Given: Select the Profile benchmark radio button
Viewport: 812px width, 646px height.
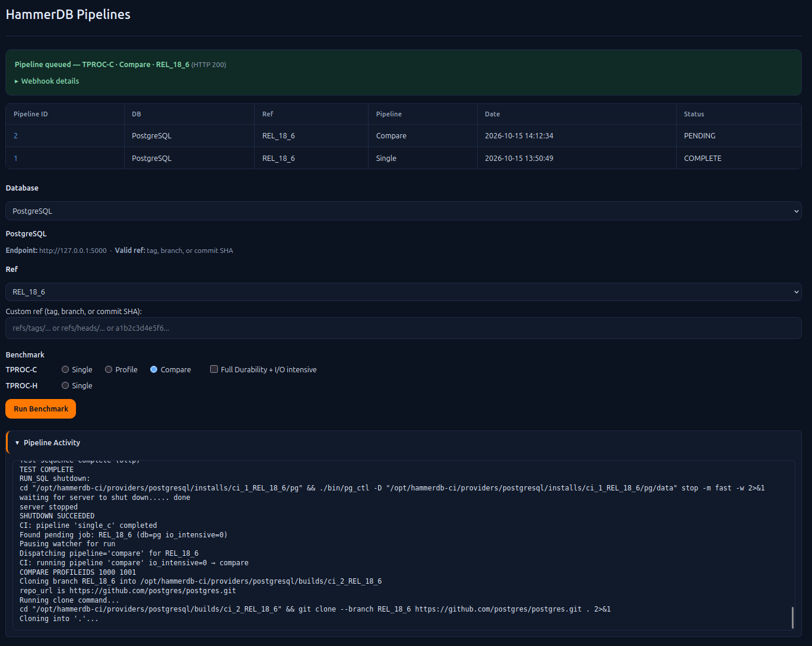Looking at the screenshot, I should tap(109, 369).
